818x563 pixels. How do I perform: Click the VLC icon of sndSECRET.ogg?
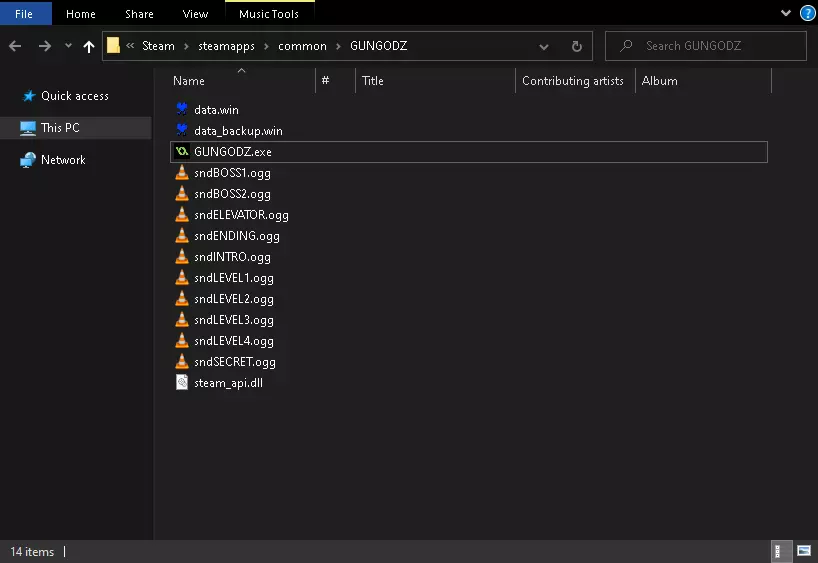pyautogui.click(x=182, y=361)
